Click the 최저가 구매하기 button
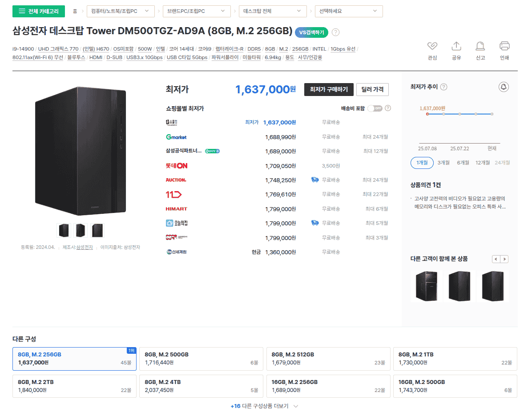The height and width of the screenshot is (416, 532). [x=329, y=89]
